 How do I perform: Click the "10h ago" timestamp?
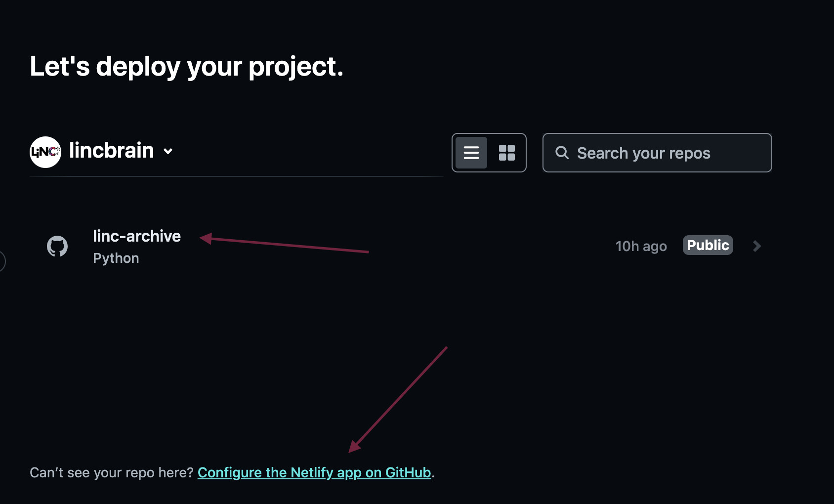pos(641,246)
